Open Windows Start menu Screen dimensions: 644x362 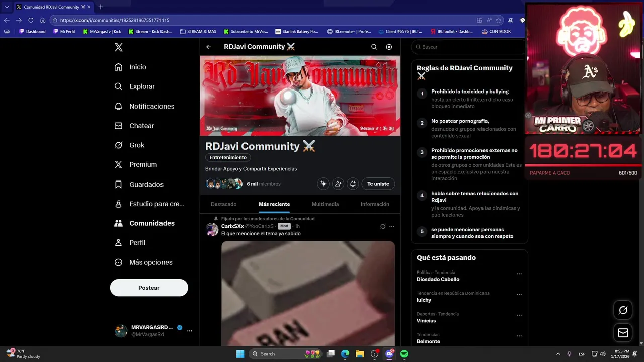point(240,354)
